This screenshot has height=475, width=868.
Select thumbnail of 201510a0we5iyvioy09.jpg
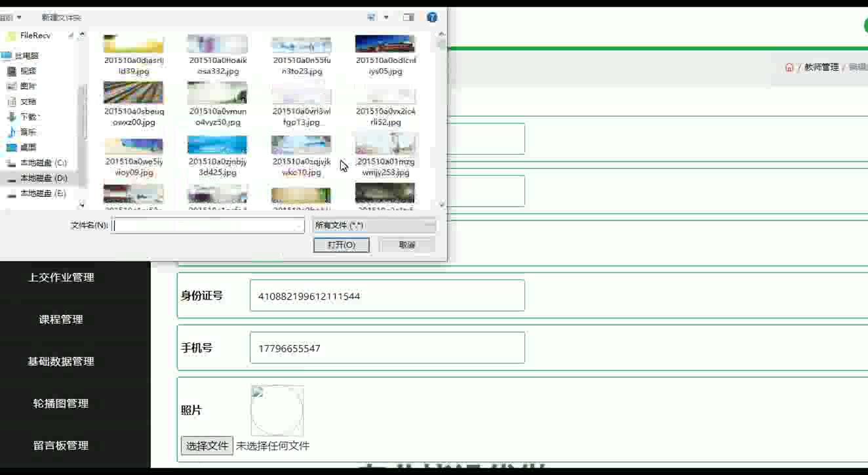tap(134, 145)
